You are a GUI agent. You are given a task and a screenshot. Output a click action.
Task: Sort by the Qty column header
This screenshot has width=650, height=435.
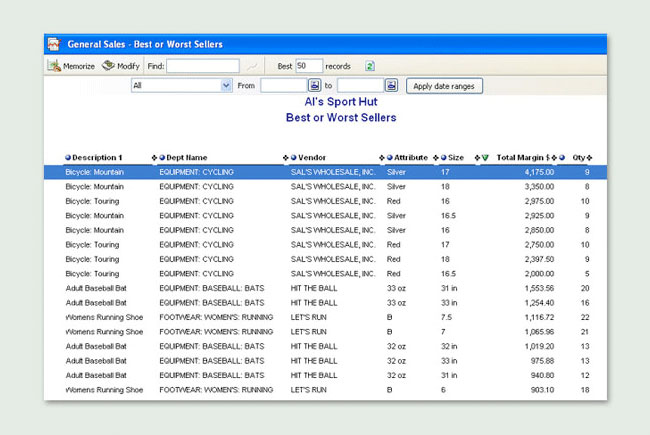coord(578,157)
